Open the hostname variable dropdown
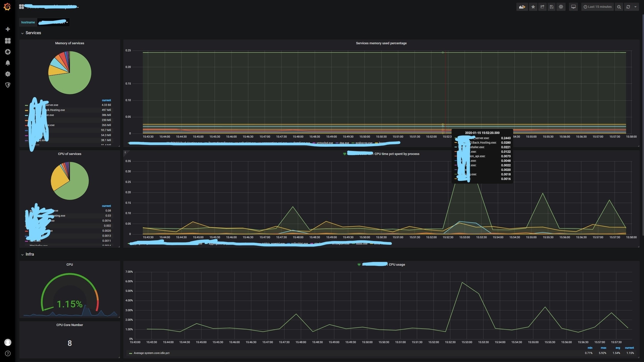 pyautogui.click(x=53, y=22)
